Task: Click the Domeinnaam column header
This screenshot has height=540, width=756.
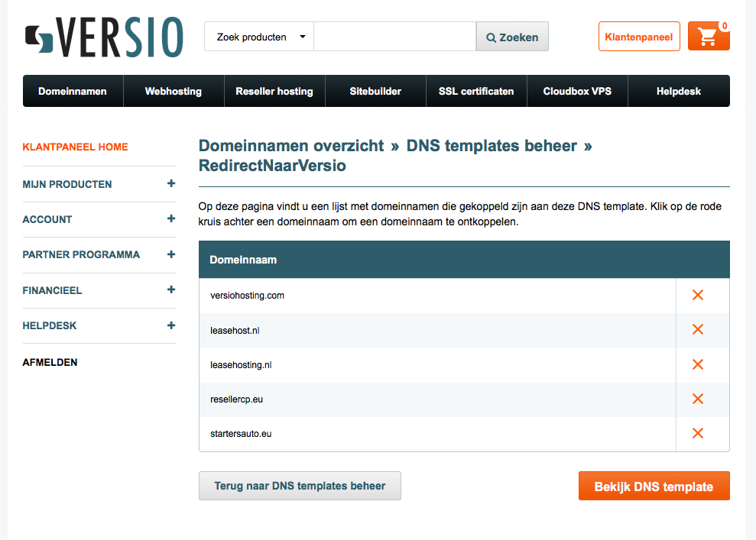Action: (x=243, y=260)
